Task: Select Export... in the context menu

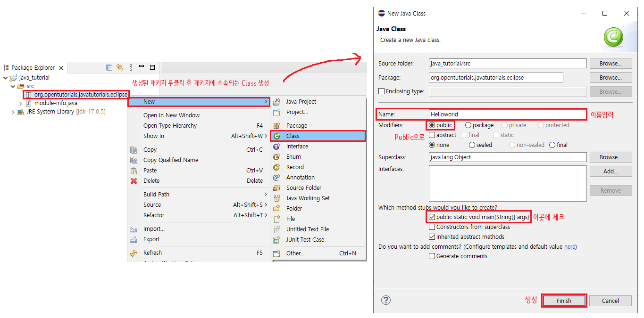Action: pyautogui.click(x=199, y=239)
